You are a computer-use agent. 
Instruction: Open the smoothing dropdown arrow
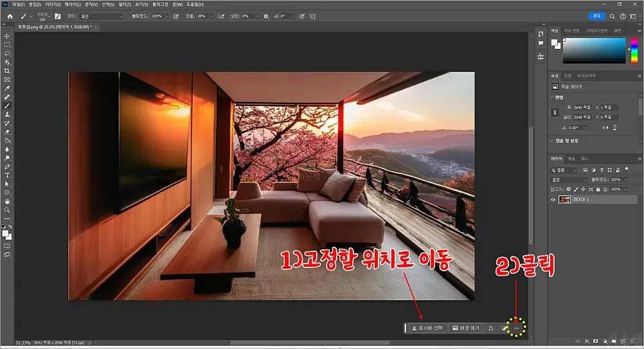pyautogui.click(x=257, y=17)
